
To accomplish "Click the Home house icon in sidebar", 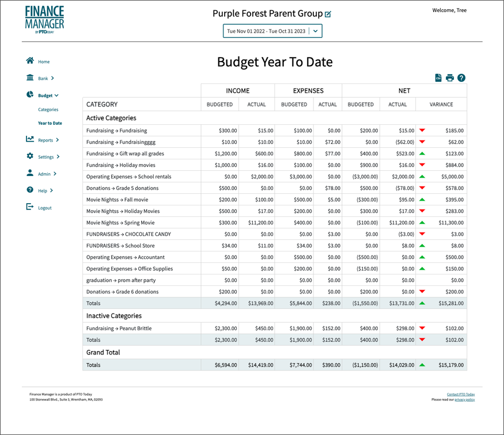I will click(x=29, y=61).
